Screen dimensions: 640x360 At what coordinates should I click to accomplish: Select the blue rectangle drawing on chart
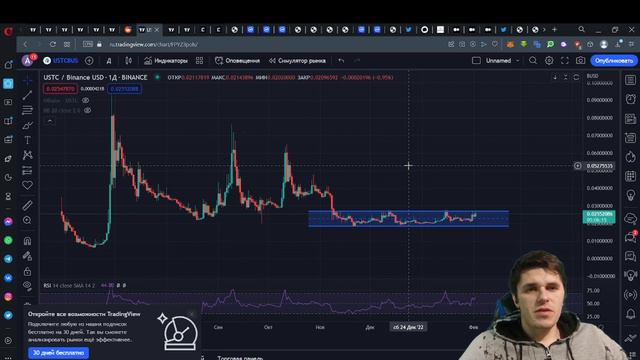coord(409,219)
